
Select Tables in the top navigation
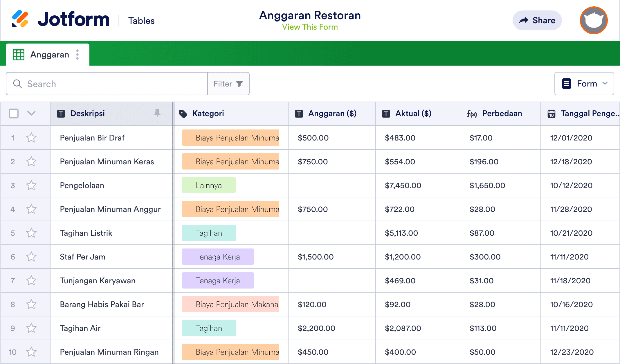141,20
